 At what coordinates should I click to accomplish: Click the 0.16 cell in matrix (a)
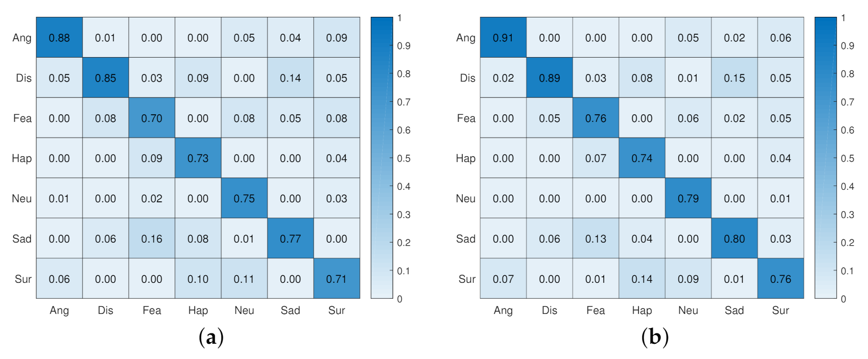click(152, 239)
